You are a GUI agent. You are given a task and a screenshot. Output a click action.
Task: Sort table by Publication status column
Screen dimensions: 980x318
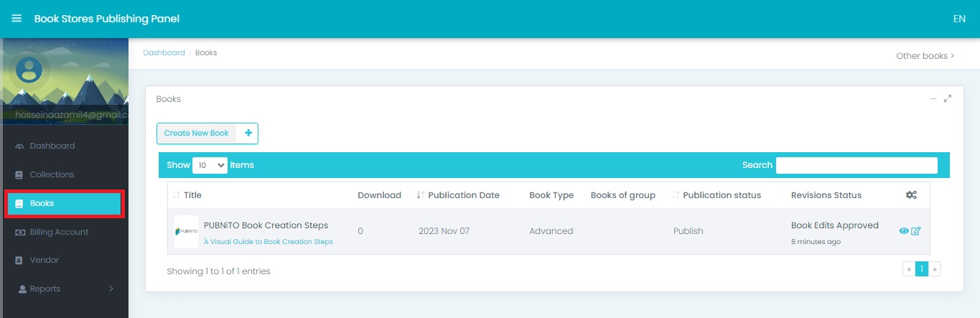click(x=721, y=195)
